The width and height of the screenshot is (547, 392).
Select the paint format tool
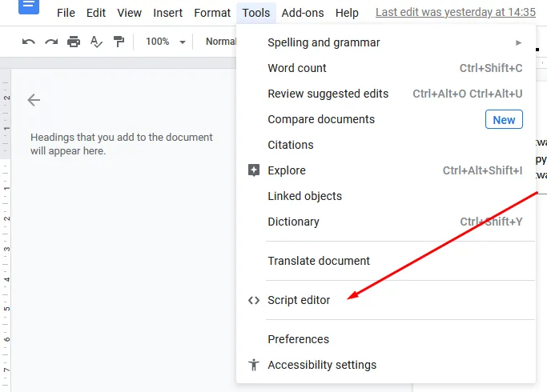[x=119, y=42]
